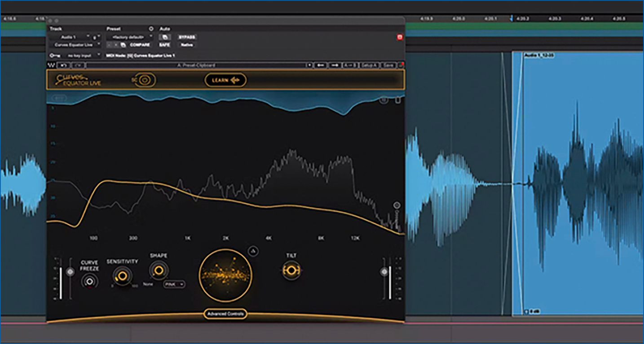Viewport: 644px width, 344px height.
Task: Click the Curve Freeze knob
Action: click(x=89, y=281)
